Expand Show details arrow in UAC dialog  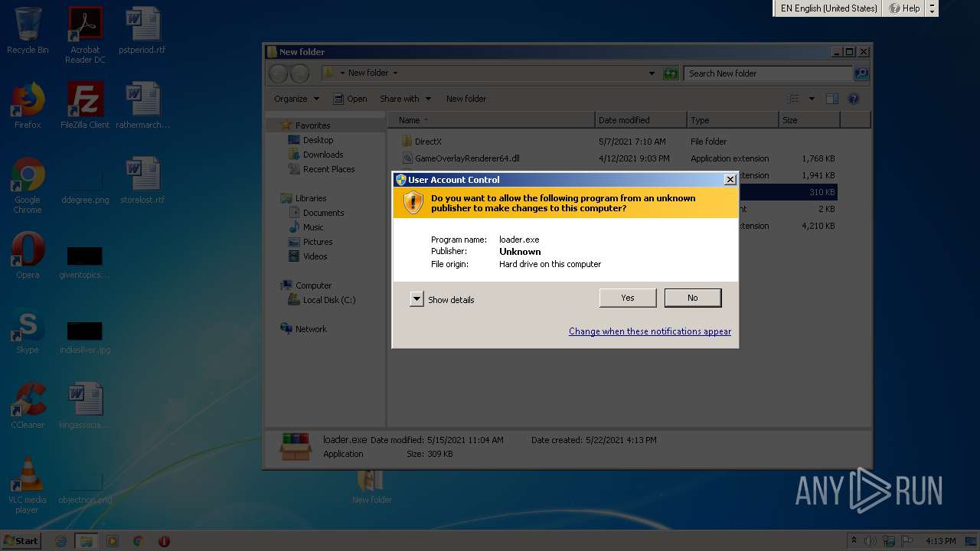(x=416, y=299)
